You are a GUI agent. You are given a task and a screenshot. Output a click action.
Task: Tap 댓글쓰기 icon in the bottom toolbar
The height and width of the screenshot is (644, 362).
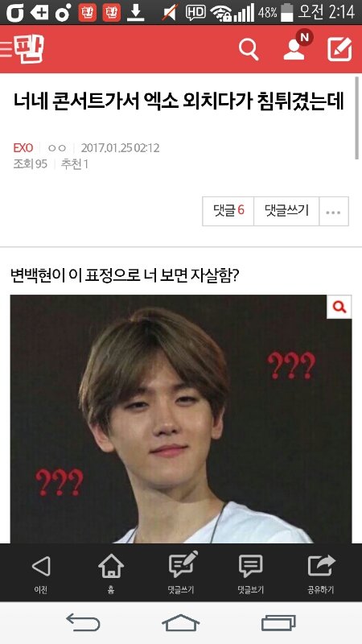point(182,564)
